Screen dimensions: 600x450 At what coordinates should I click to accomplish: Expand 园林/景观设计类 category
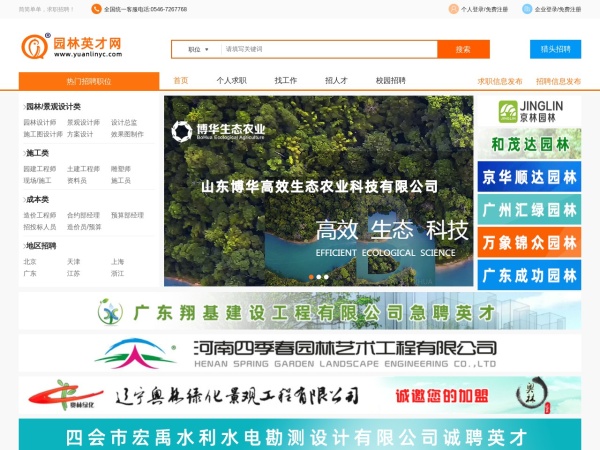[x=52, y=107]
